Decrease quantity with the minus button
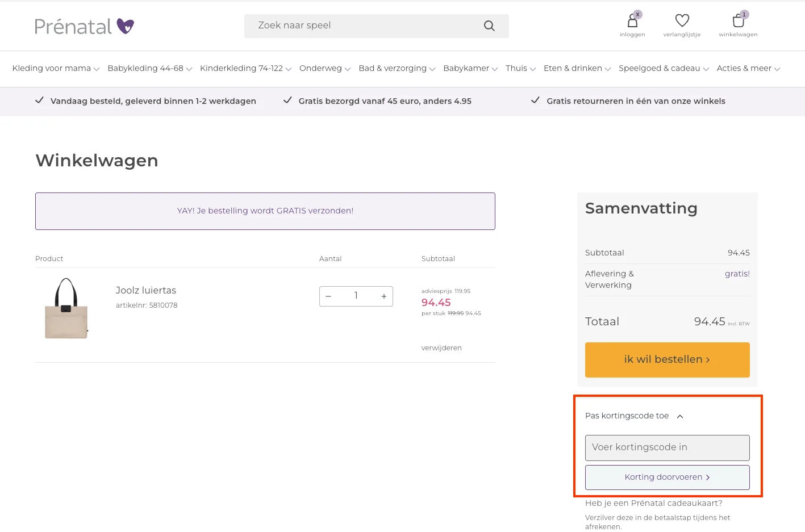This screenshot has width=805, height=532. [x=328, y=296]
